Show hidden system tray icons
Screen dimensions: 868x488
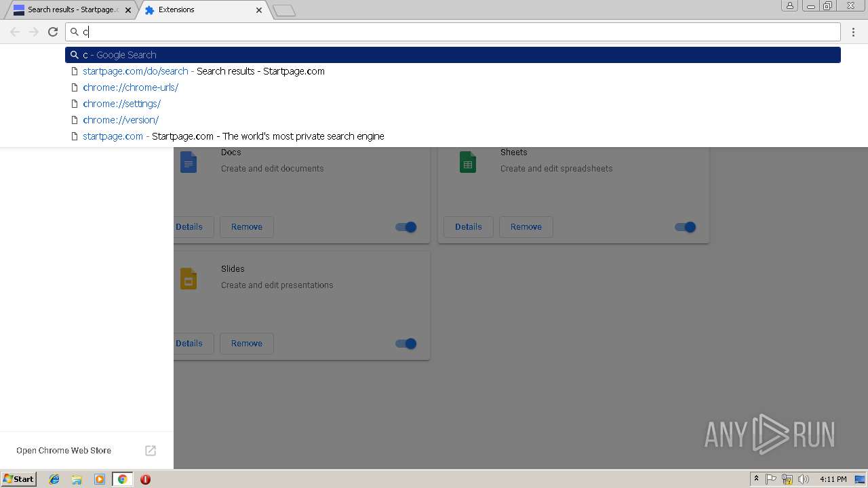(x=756, y=479)
